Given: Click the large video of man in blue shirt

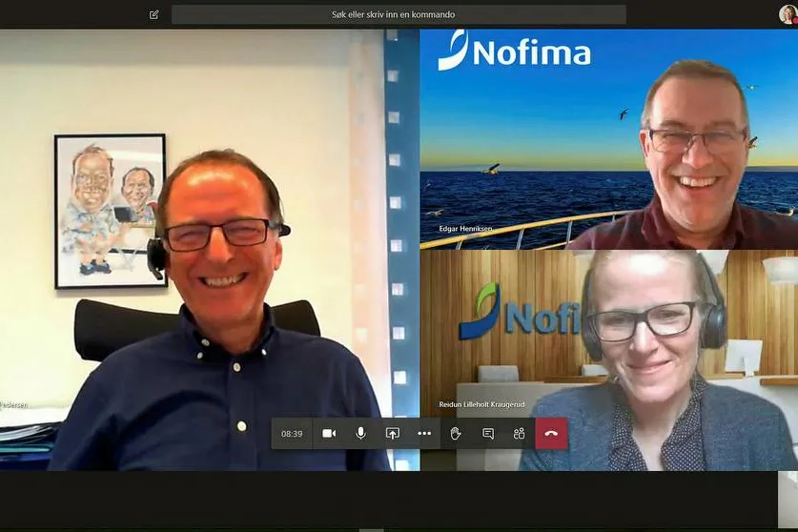Looking at the screenshot, I should 210,286.
